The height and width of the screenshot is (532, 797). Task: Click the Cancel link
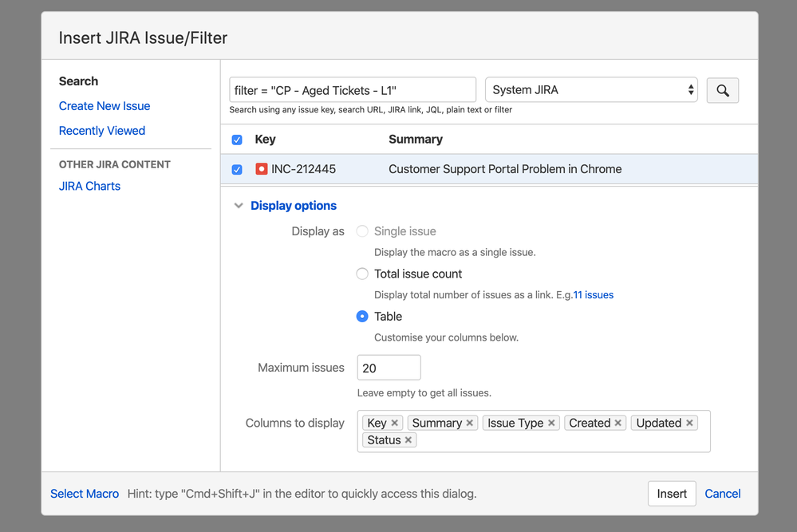click(x=723, y=494)
